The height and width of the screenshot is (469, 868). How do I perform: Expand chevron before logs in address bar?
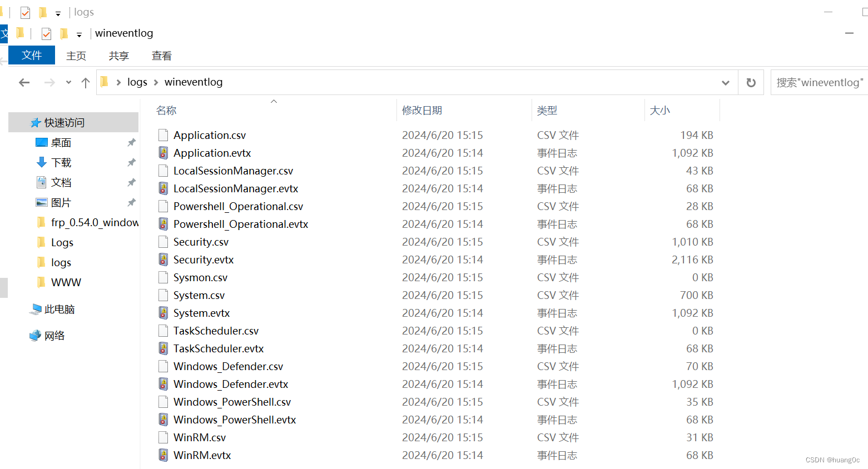click(118, 82)
